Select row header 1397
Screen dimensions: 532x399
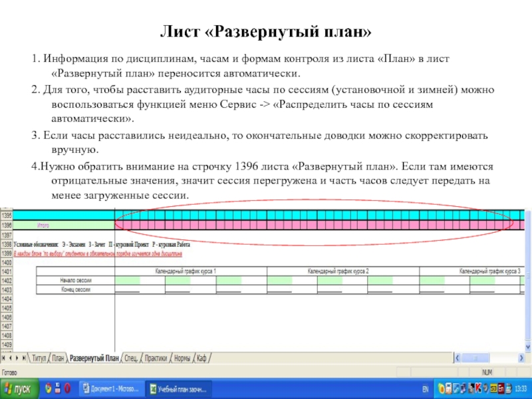pyautogui.click(x=7, y=235)
